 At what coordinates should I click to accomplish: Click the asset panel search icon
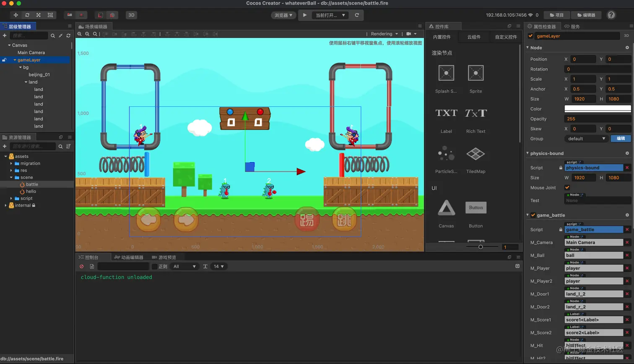pyautogui.click(x=60, y=146)
